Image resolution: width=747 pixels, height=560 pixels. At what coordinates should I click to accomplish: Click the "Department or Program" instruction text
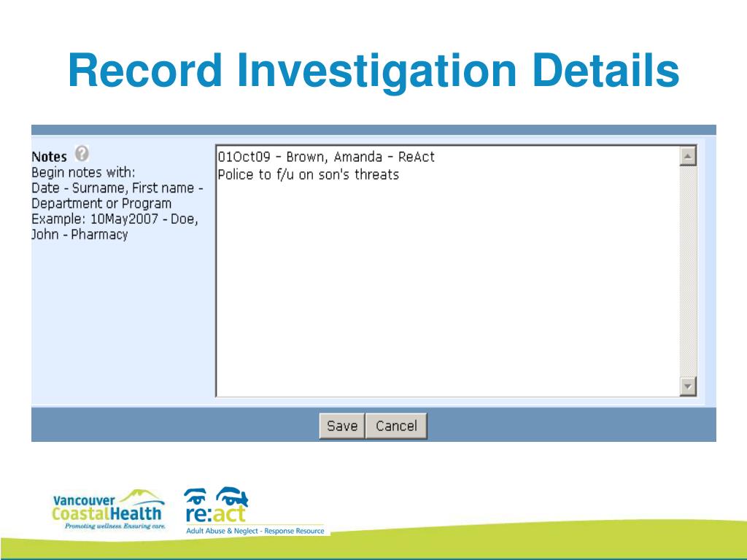pos(101,203)
